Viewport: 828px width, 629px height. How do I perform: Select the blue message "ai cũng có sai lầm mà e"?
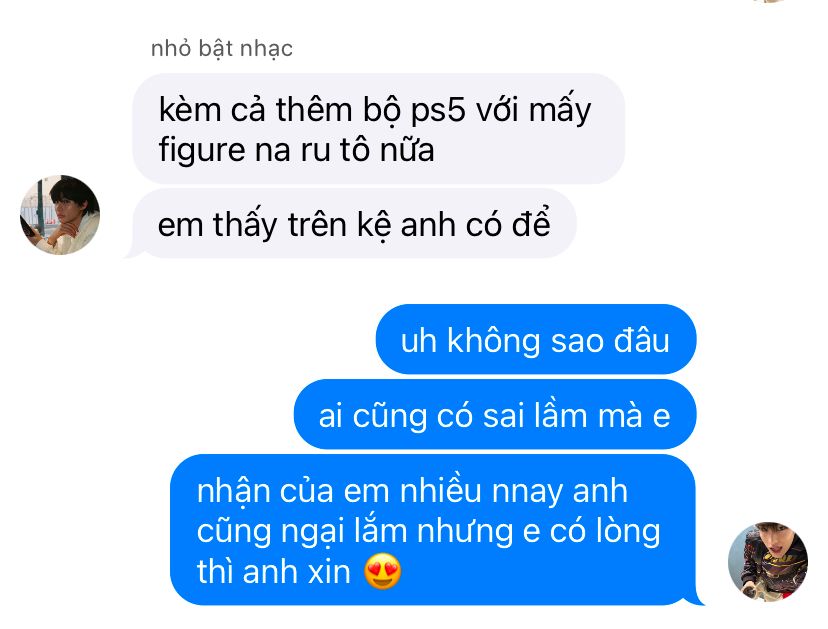(x=495, y=415)
